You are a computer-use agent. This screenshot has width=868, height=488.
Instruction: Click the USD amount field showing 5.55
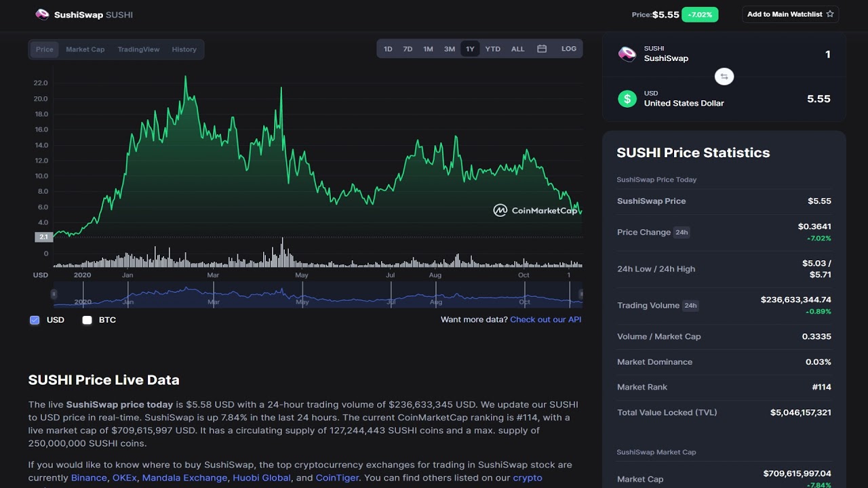[818, 99]
